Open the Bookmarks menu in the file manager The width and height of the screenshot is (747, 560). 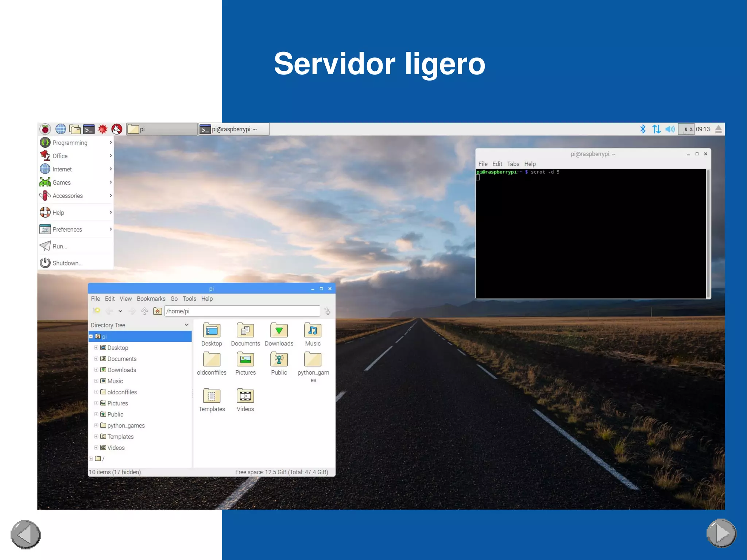pyautogui.click(x=151, y=299)
